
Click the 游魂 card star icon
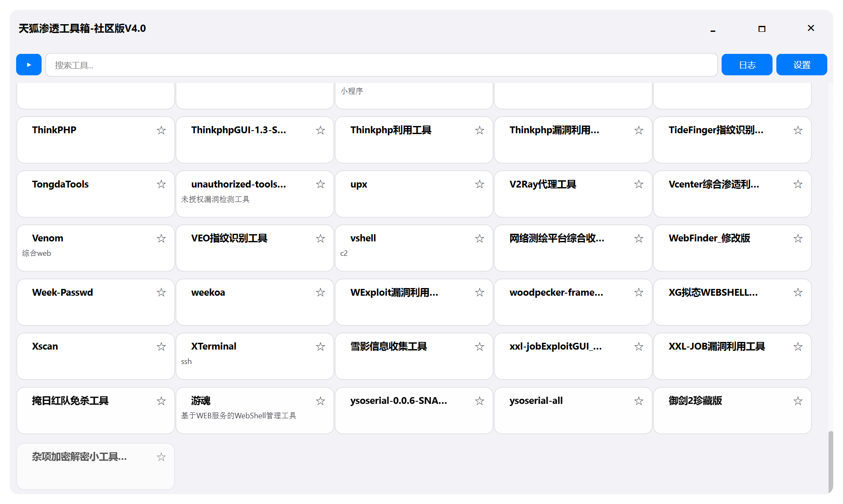pyautogui.click(x=320, y=401)
